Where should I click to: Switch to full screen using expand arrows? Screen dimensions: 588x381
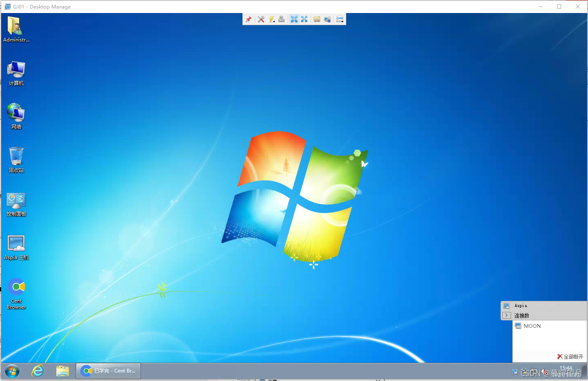coord(304,19)
